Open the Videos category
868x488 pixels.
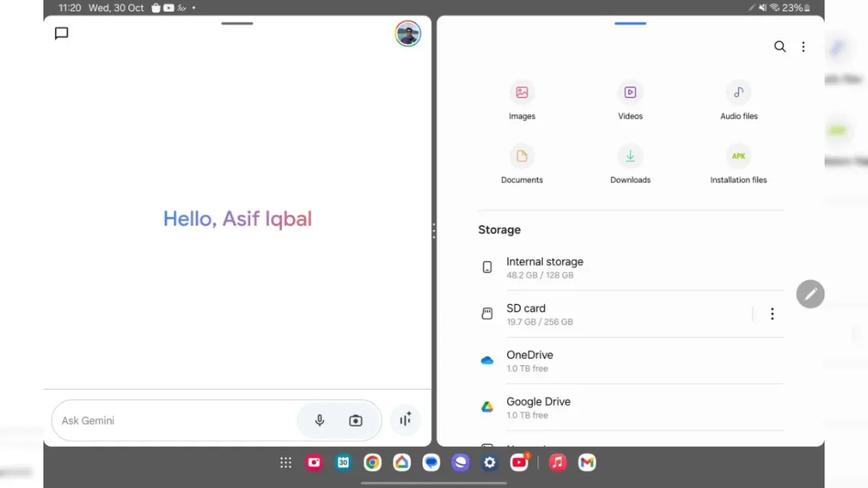[x=630, y=100]
